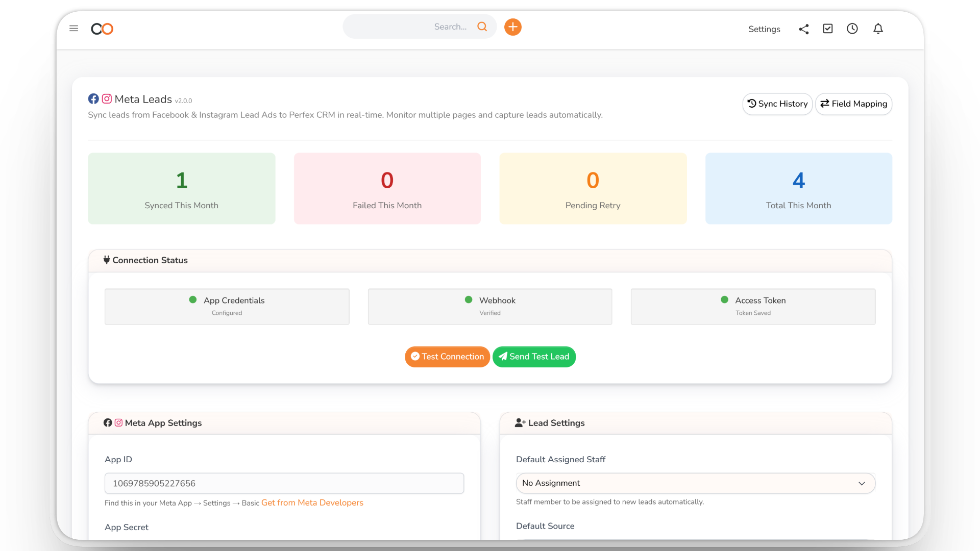Click the orange search magnifier icon
Screen dimensions: 980x551
[482, 27]
